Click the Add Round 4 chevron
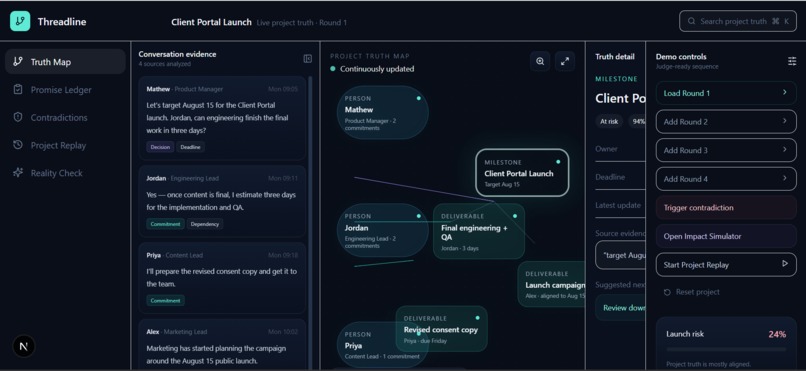The height and width of the screenshot is (371, 806). (x=784, y=178)
